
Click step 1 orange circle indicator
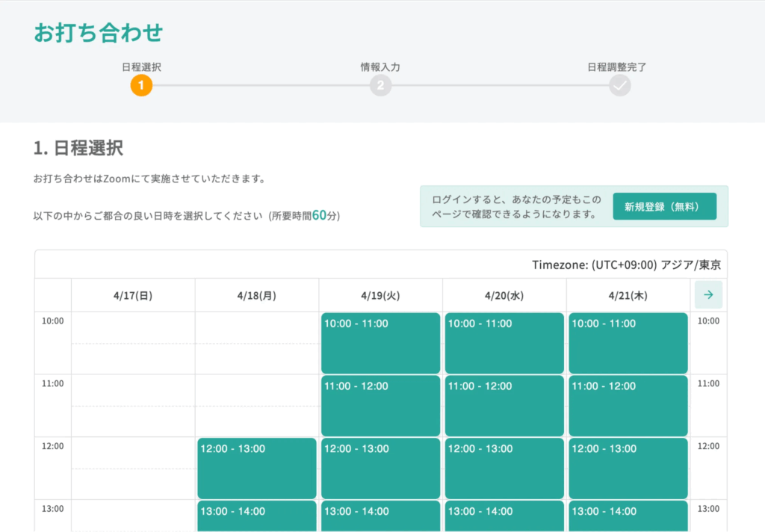coord(141,86)
